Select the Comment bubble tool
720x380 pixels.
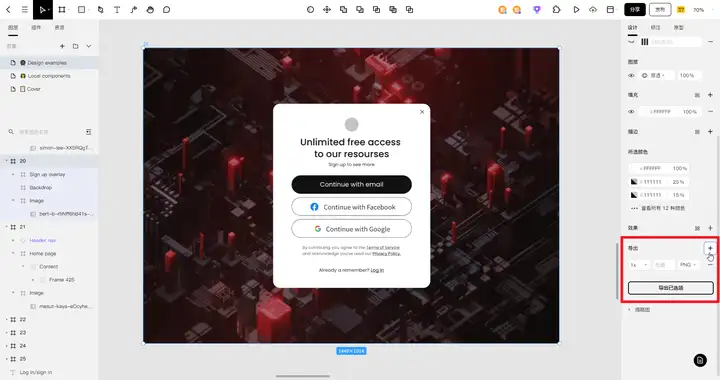pyautogui.click(x=167, y=10)
